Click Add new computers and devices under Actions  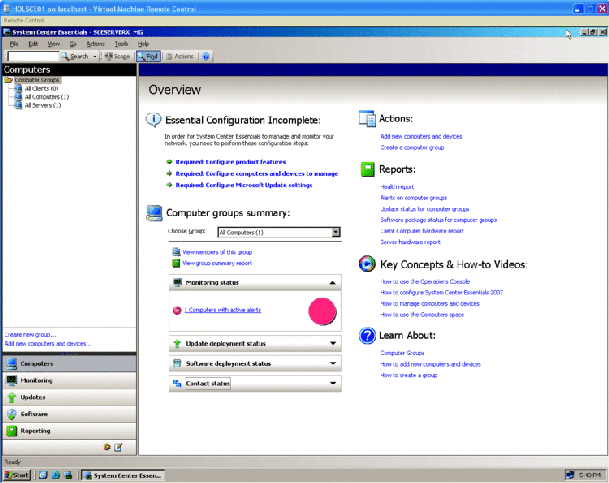421,137
